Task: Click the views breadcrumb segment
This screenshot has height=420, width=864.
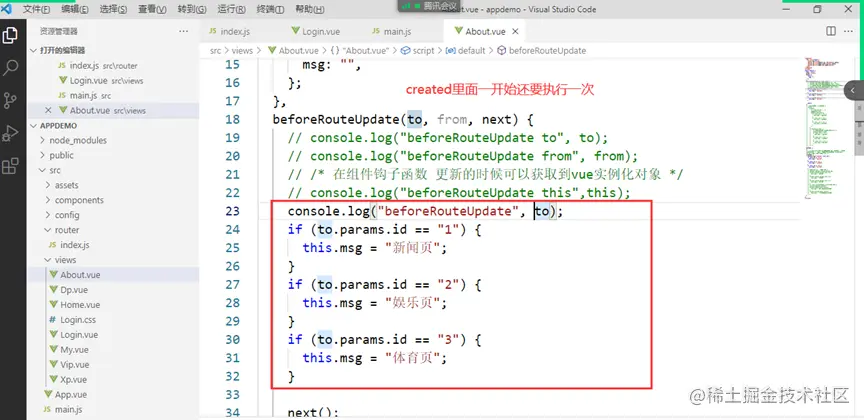Action: (x=242, y=50)
